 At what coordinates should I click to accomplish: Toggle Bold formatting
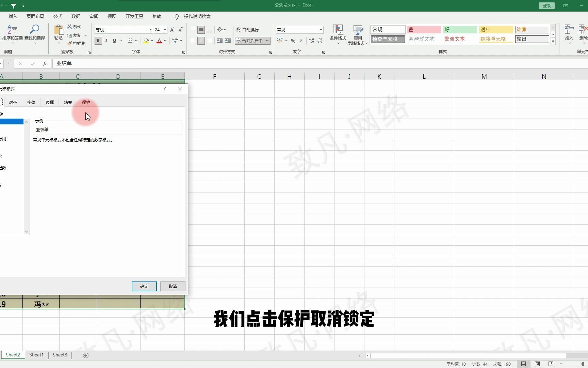coord(98,41)
